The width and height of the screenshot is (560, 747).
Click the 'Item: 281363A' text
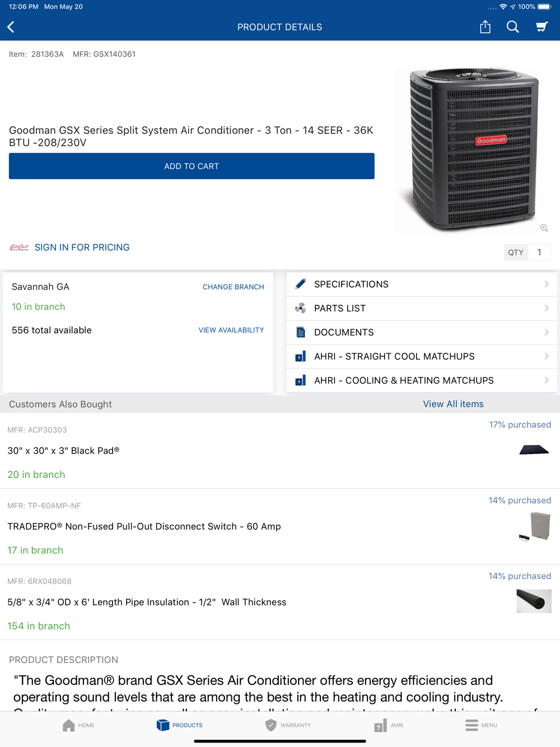36,54
